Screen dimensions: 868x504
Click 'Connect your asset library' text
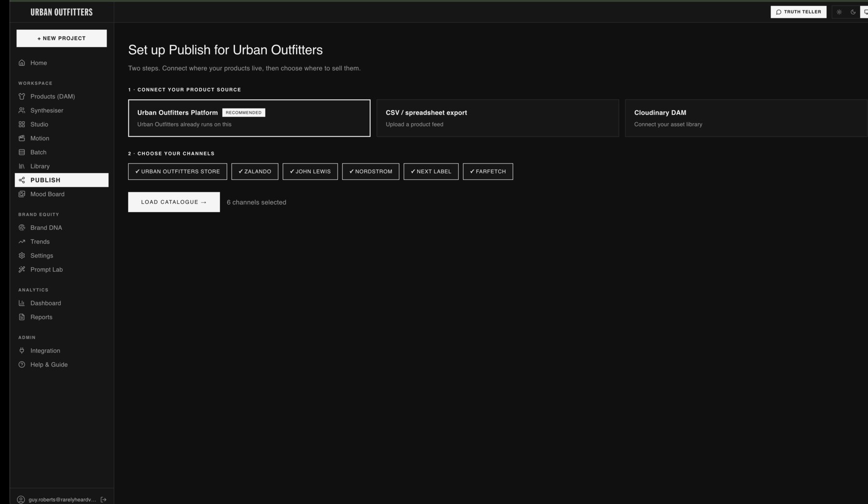(668, 124)
